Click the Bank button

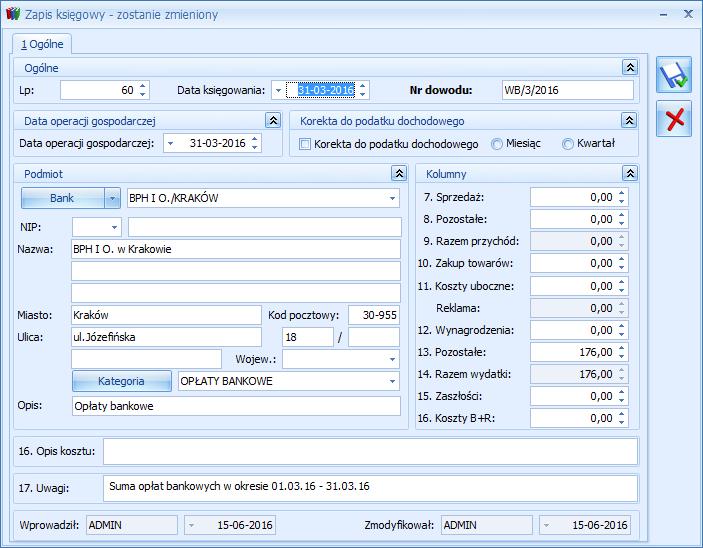63,198
